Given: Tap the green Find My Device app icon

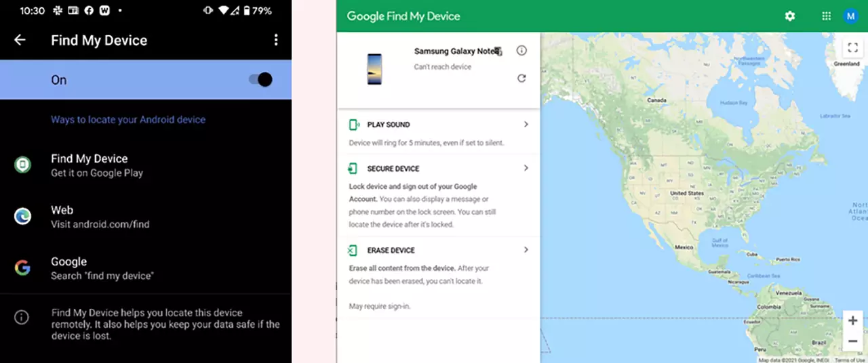Looking at the screenshot, I should (22, 165).
